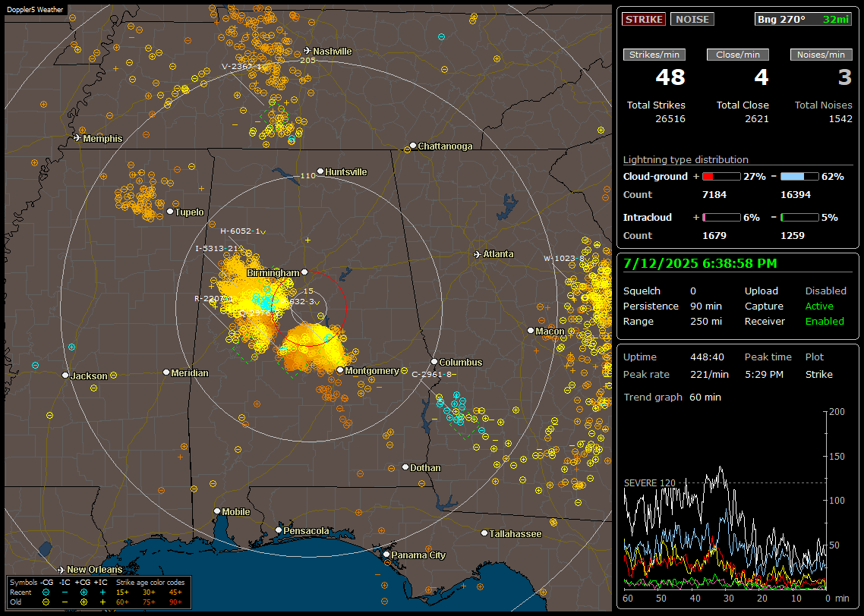This screenshot has height=616, width=864.
Task: Click the Capture status 'Active'
Action: tap(818, 306)
